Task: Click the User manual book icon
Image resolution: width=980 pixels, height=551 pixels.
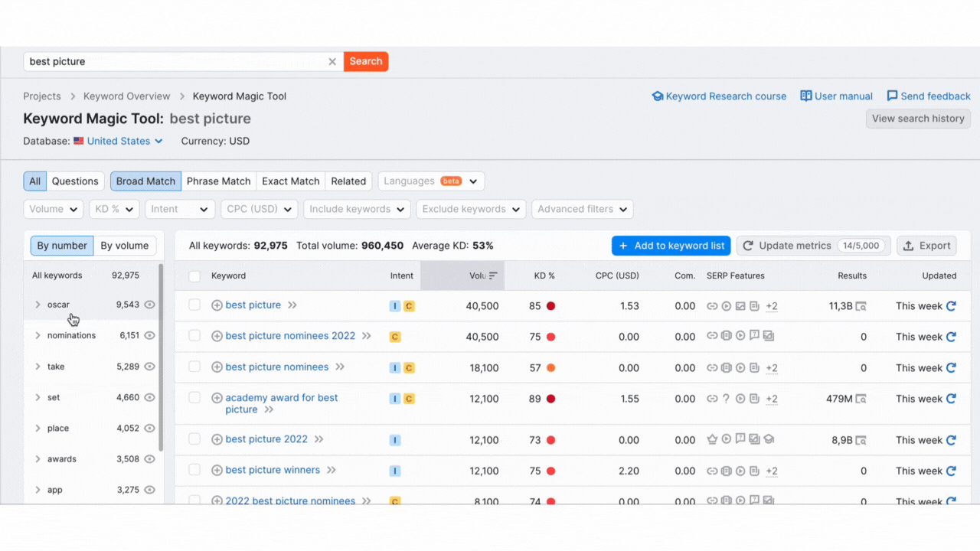Action: (805, 96)
